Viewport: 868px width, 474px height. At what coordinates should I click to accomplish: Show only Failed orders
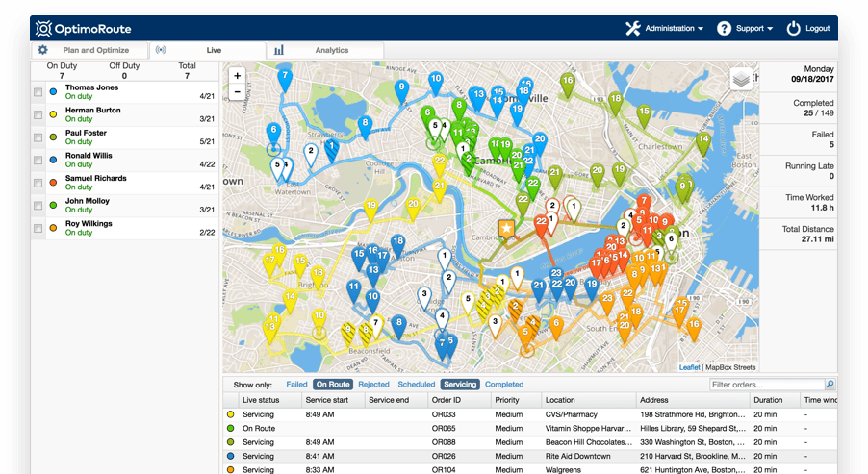(x=296, y=384)
